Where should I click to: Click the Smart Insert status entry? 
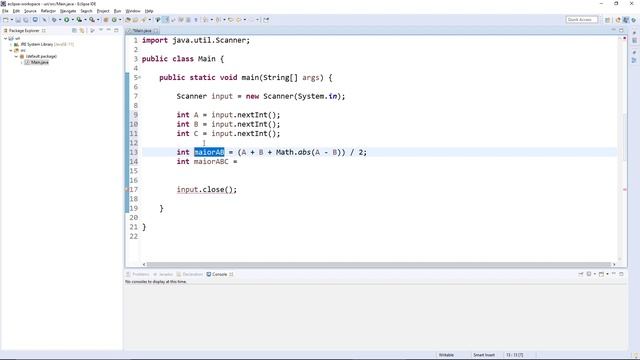pos(484,355)
